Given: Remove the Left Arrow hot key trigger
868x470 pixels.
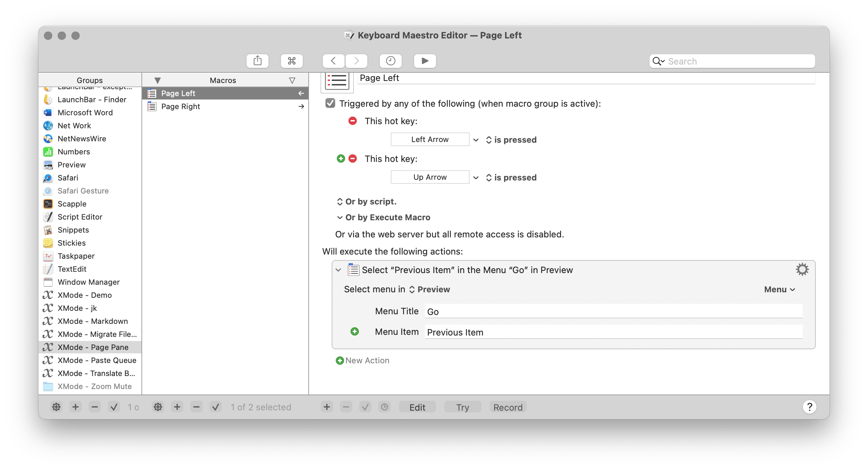Looking at the screenshot, I should click(353, 121).
